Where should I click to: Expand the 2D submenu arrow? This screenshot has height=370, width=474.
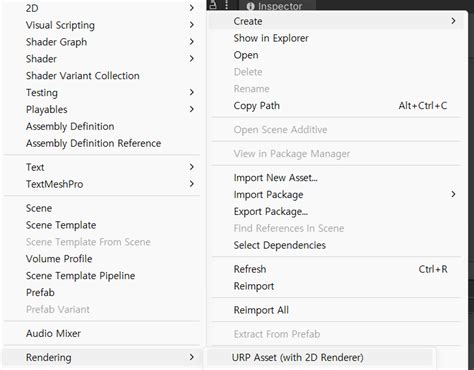tap(192, 8)
